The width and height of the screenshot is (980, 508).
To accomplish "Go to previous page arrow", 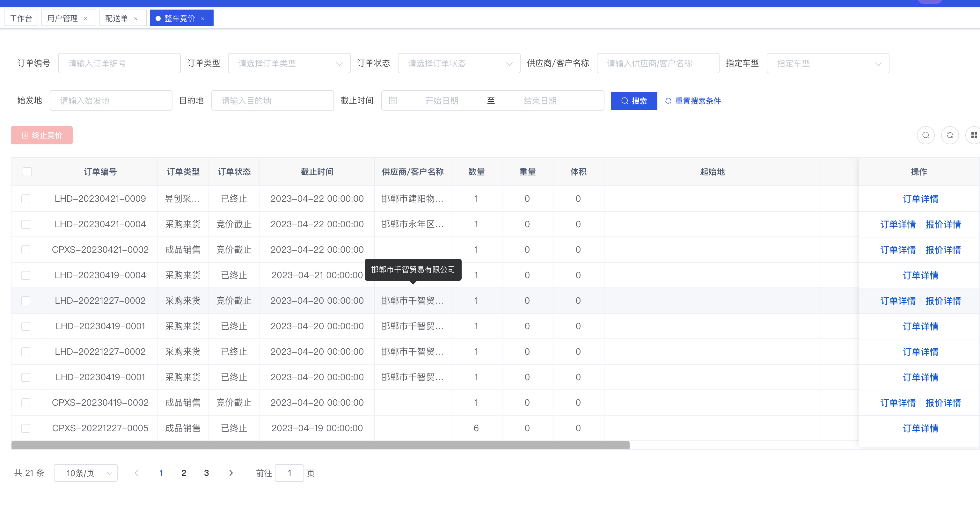I will tap(136, 473).
